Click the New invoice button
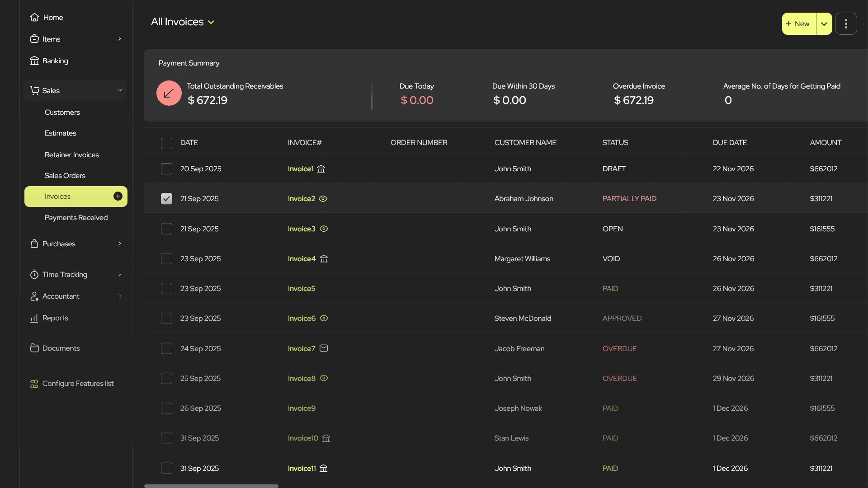This screenshot has width=868, height=488. (799, 24)
